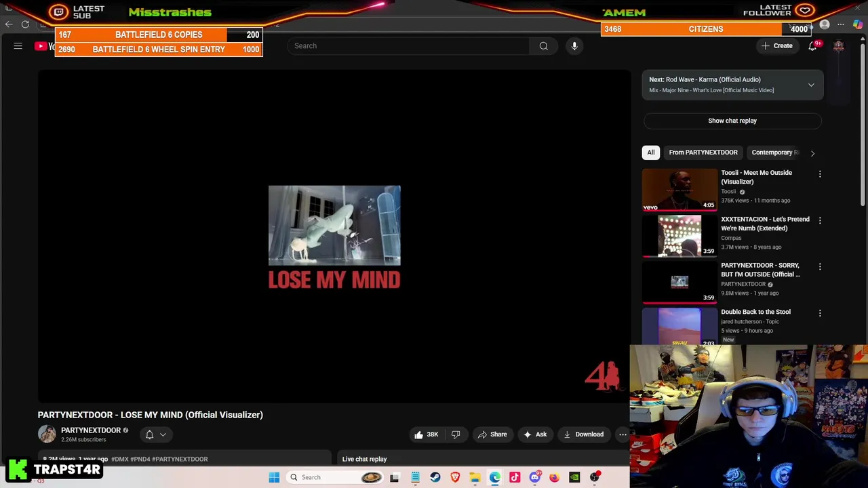Click jared hutcherson - Topic channel name
The width and height of the screenshot is (868, 488).
750,321
